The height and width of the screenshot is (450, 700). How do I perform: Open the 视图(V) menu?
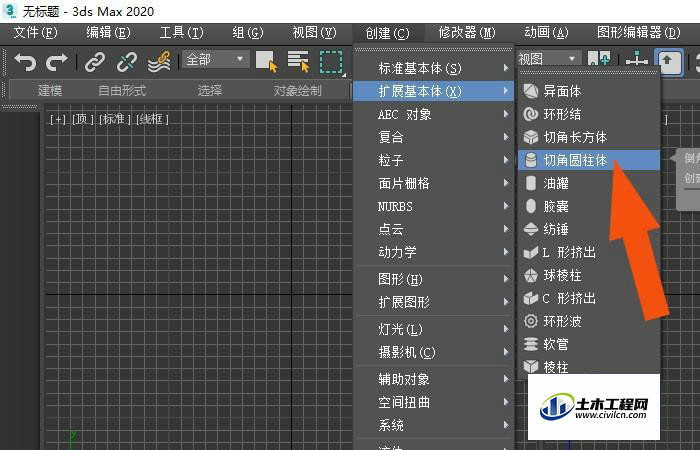pos(314,33)
